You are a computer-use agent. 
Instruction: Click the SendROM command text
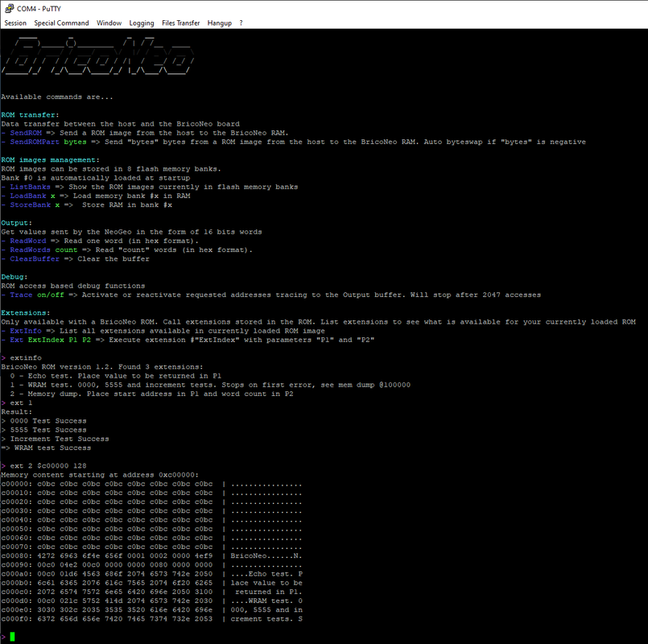(26, 133)
